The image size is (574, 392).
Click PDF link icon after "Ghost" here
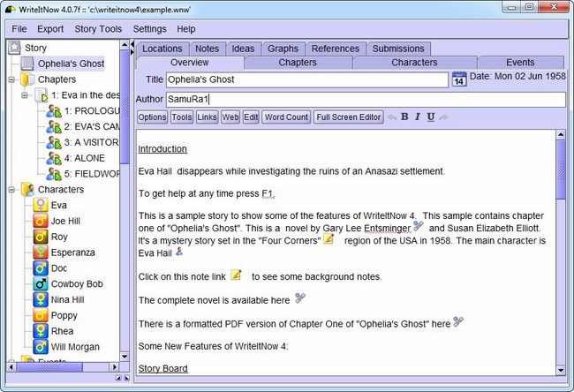coord(458,321)
